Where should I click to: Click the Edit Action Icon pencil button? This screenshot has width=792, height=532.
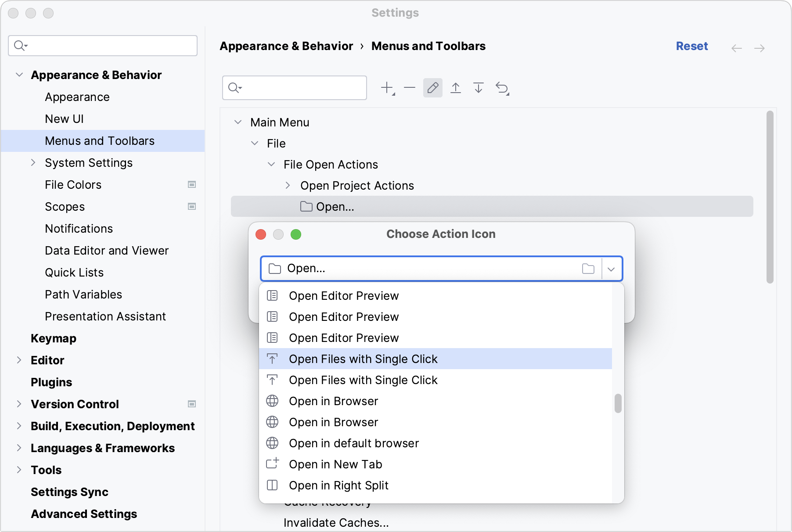click(433, 88)
